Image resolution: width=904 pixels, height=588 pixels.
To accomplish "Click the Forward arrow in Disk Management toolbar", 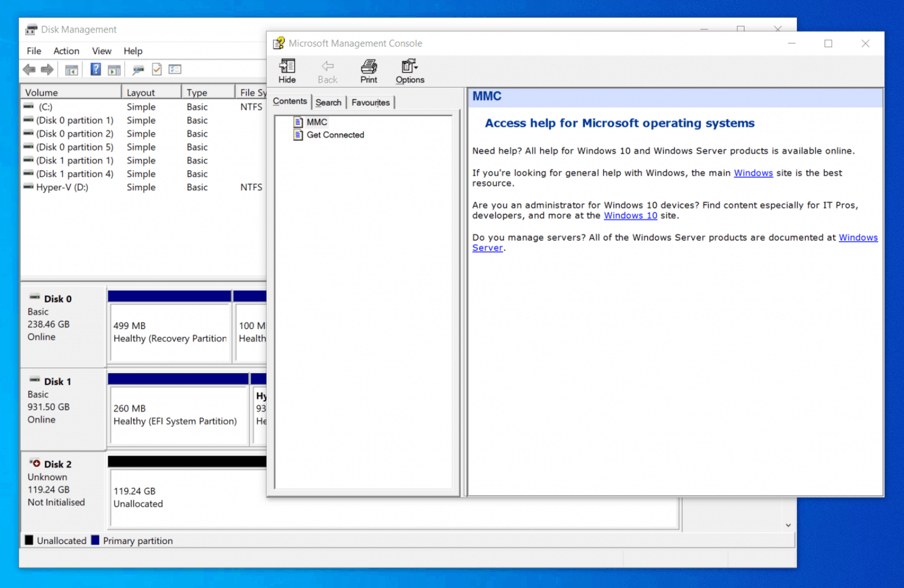I will tap(47, 69).
